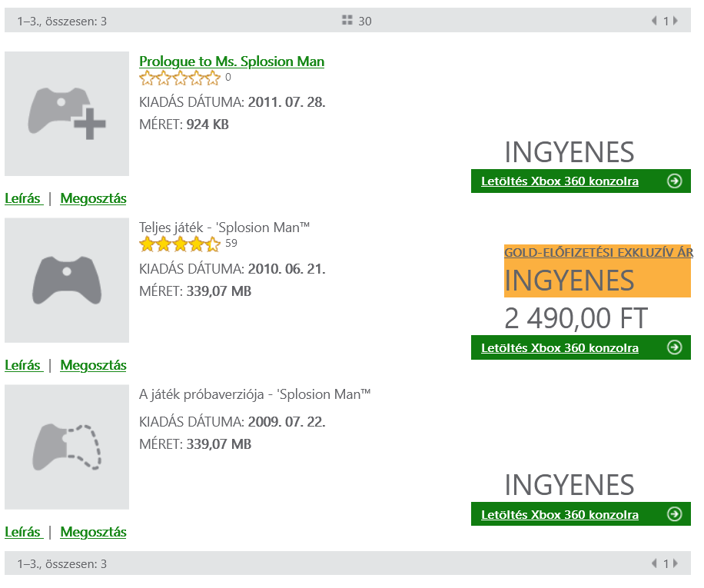Image resolution: width=704 pixels, height=588 pixels.
Task: Click the bottom pager next arrow
Action: tap(676, 563)
